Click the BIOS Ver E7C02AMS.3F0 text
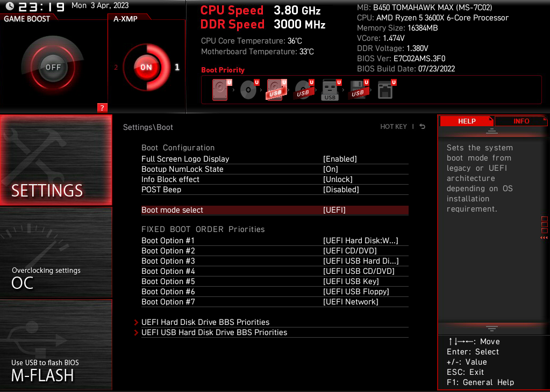The image size is (550, 392). (x=401, y=59)
